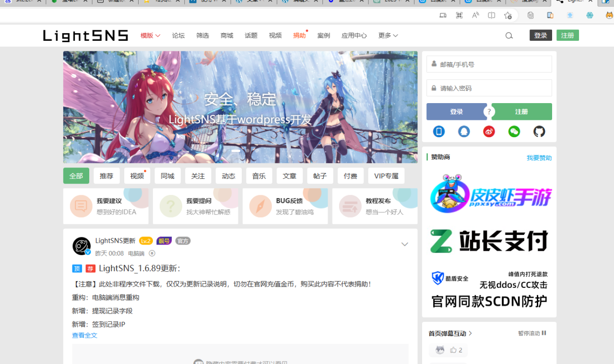
Task: Select the 同城 feed tab
Action: pyautogui.click(x=167, y=176)
